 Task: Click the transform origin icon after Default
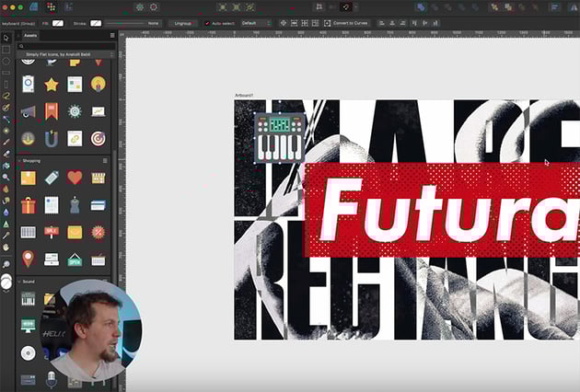click(x=284, y=23)
